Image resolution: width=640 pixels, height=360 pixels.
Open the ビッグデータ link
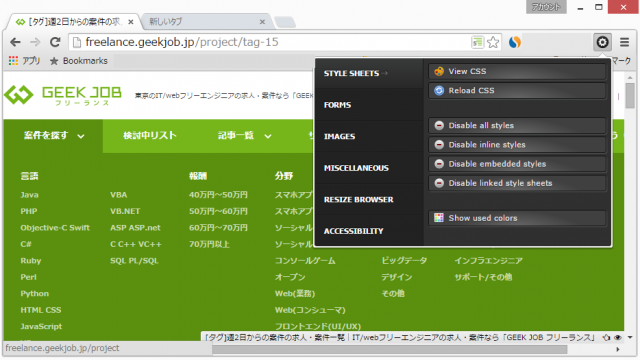click(x=404, y=260)
